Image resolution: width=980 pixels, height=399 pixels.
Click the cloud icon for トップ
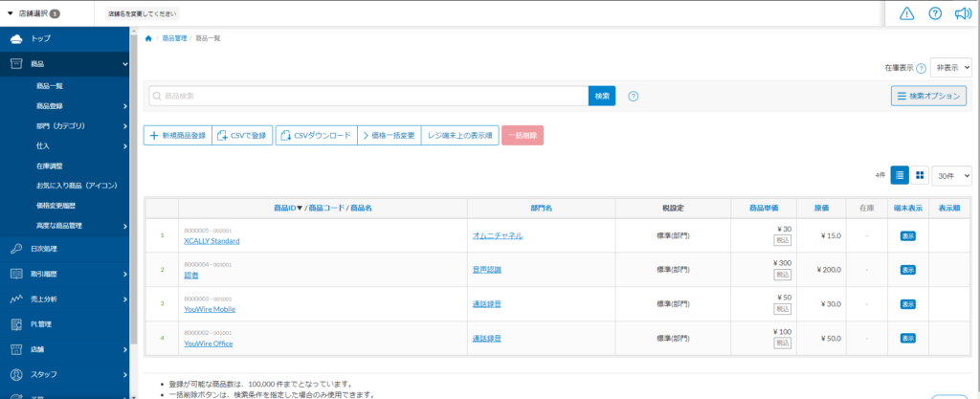17,38
